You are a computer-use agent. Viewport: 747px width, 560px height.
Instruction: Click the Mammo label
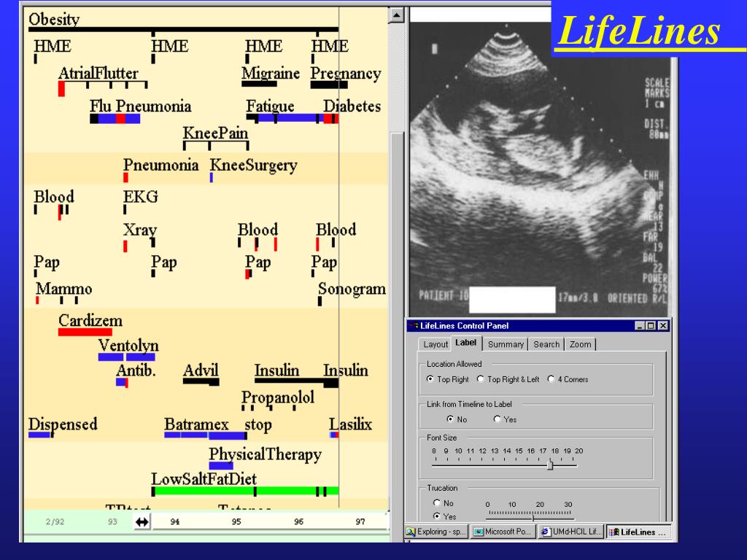tap(64, 289)
